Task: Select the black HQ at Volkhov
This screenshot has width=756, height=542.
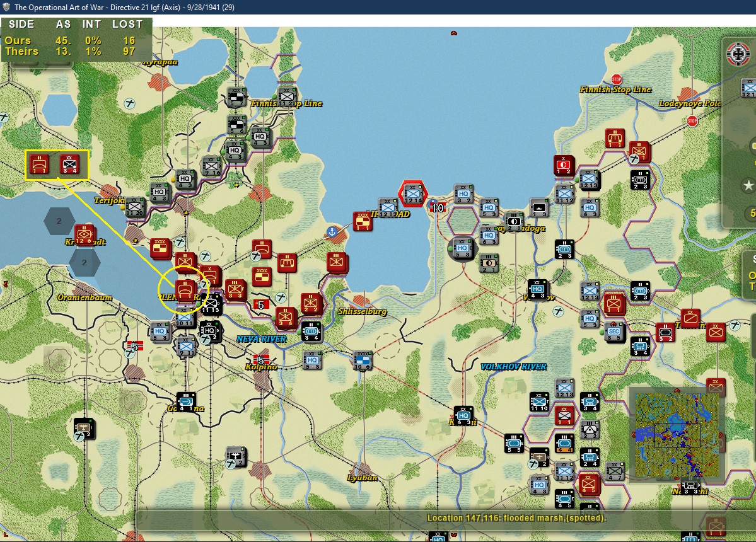Action: [538, 289]
